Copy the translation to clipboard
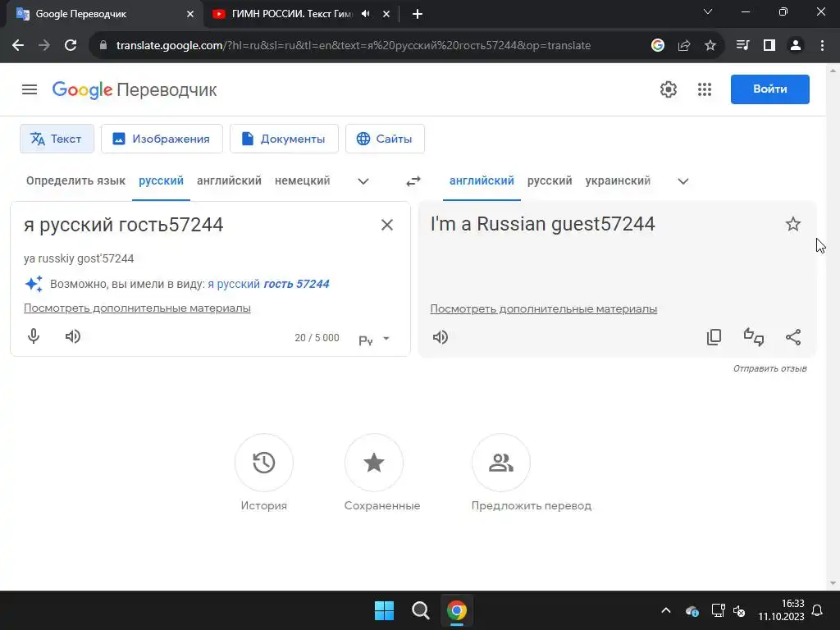This screenshot has width=840, height=630. point(714,337)
